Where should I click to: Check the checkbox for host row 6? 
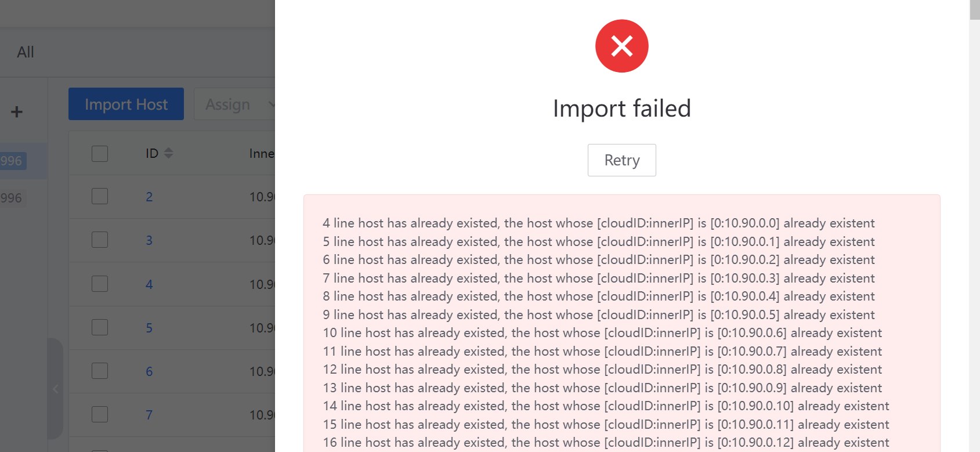coord(99,371)
